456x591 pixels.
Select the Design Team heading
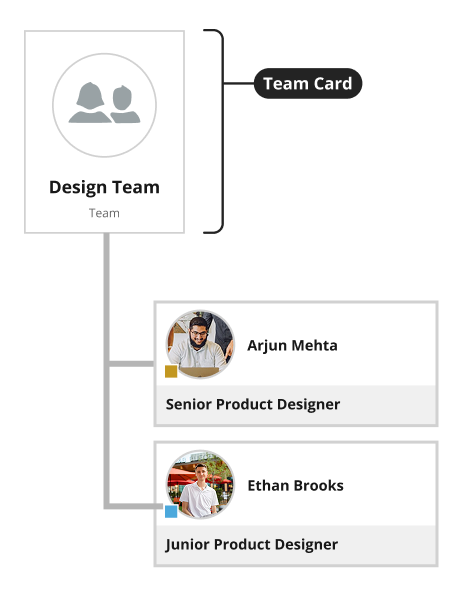tap(104, 187)
